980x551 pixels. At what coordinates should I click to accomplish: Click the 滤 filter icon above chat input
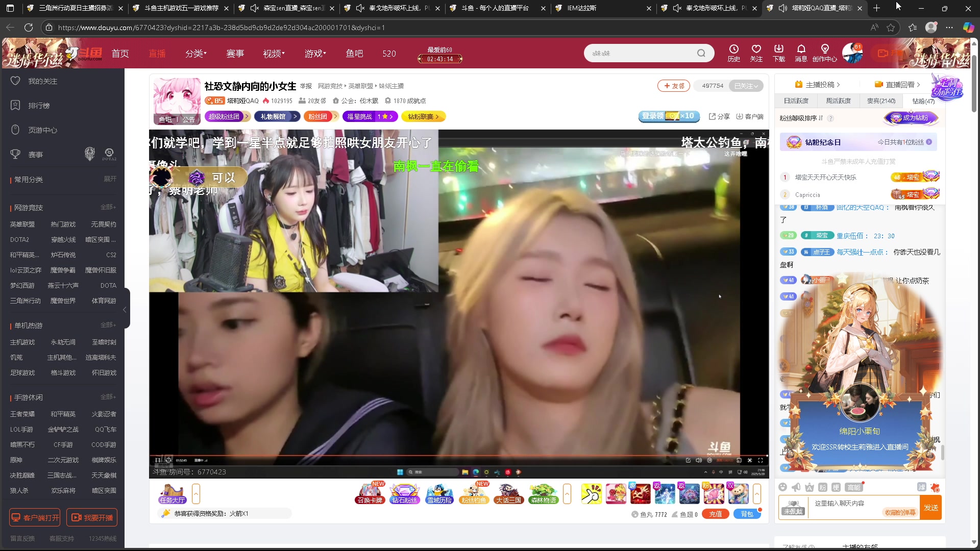pyautogui.click(x=921, y=487)
